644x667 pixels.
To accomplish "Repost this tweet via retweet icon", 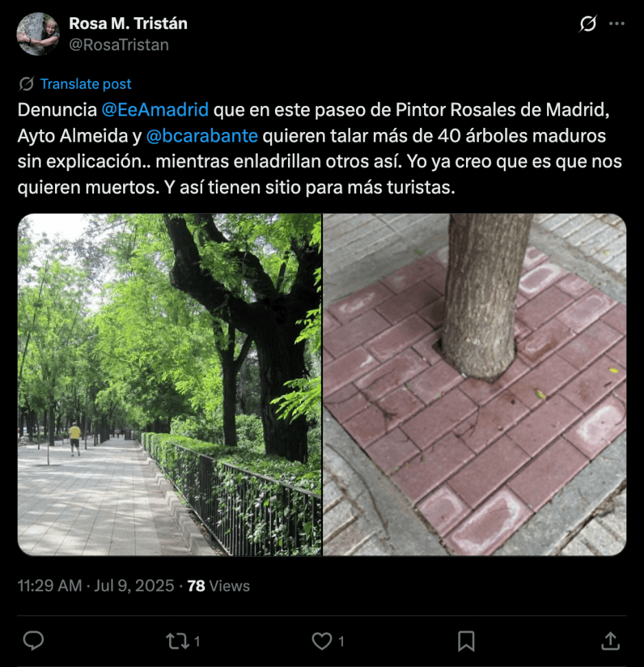I will (177, 641).
